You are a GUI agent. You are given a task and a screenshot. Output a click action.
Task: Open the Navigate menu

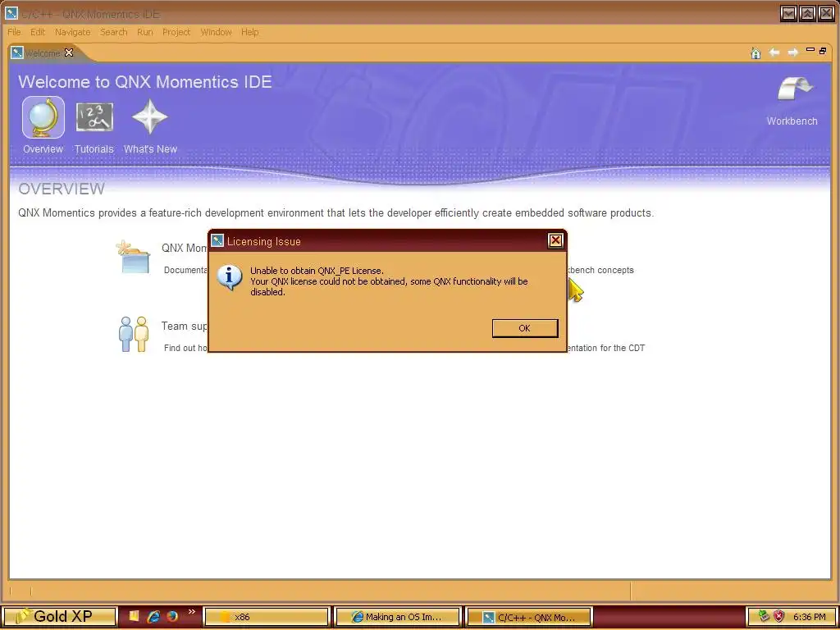[72, 32]
